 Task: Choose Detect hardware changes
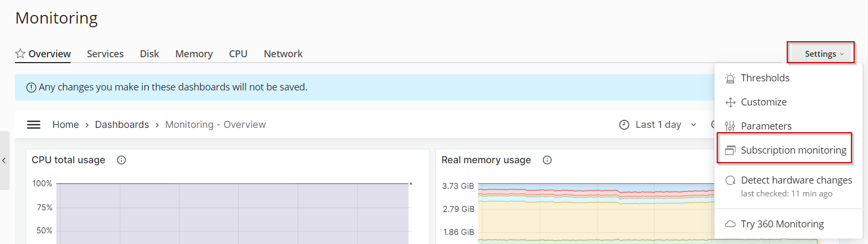click(796, 180)
